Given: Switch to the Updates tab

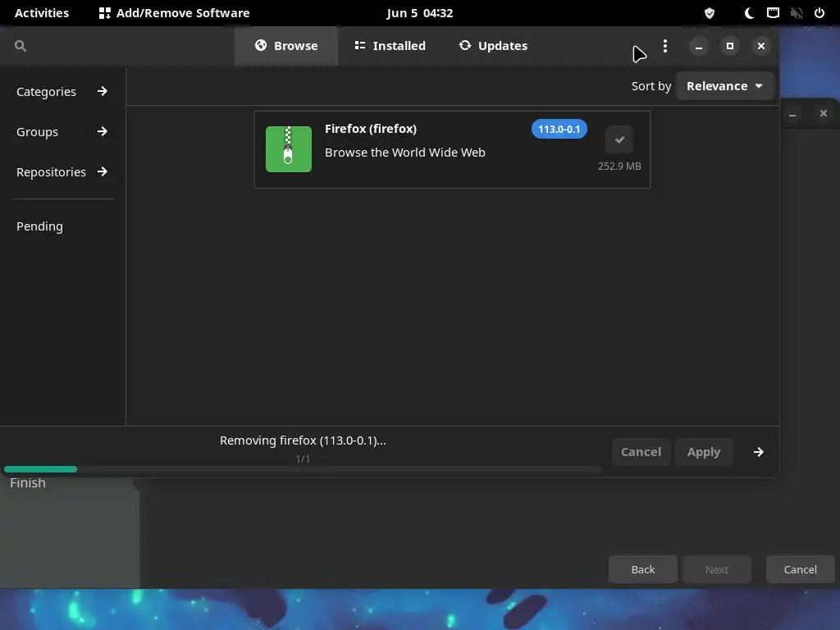Looking at the screenshot, I should point(493,46).
